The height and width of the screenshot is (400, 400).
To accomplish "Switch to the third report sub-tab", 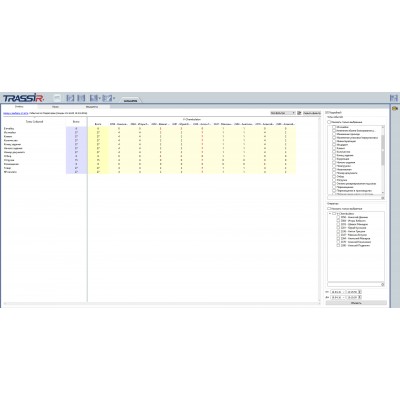I will [92, 107].
